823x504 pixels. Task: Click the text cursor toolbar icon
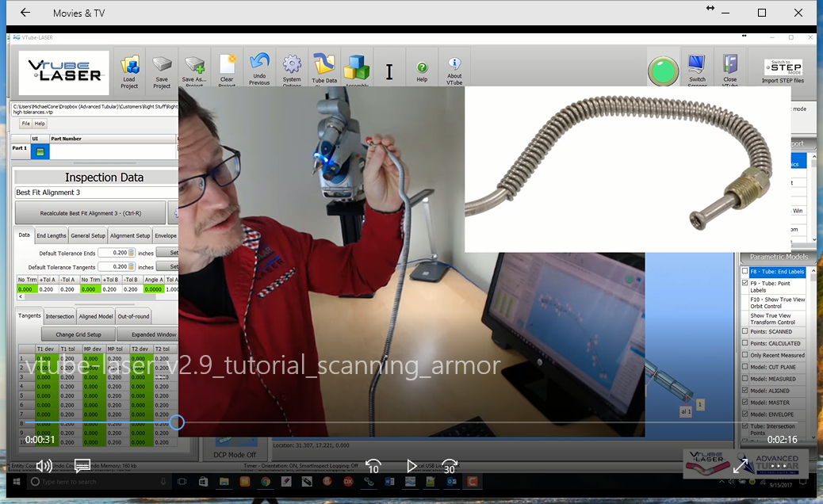coord(389,71)
